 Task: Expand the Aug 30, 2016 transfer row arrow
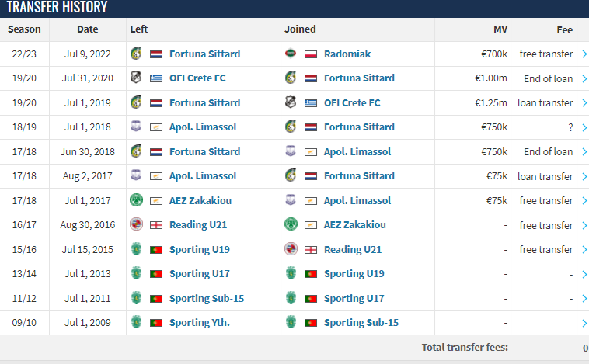click(x=584, y=225)
